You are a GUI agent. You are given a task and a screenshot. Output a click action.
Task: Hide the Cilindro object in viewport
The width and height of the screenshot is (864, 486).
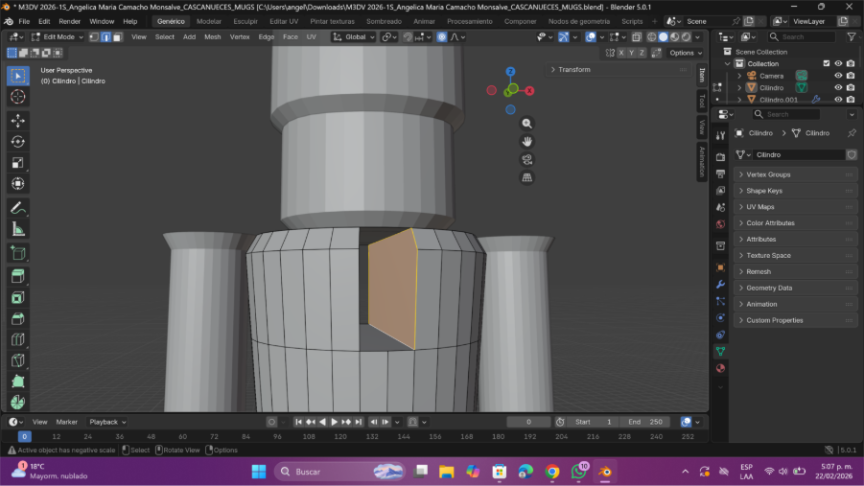coord(838,88)
